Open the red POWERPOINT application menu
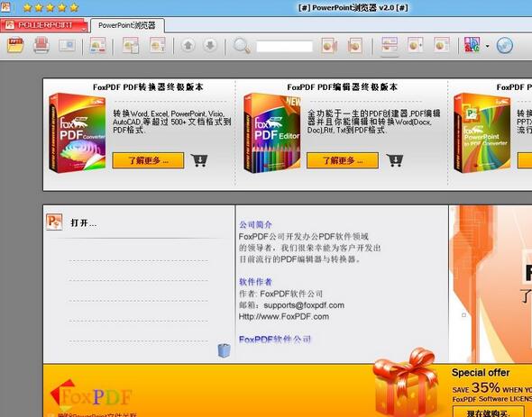The height and width of the screenshot is (417, 532). [x=44, y=25]
